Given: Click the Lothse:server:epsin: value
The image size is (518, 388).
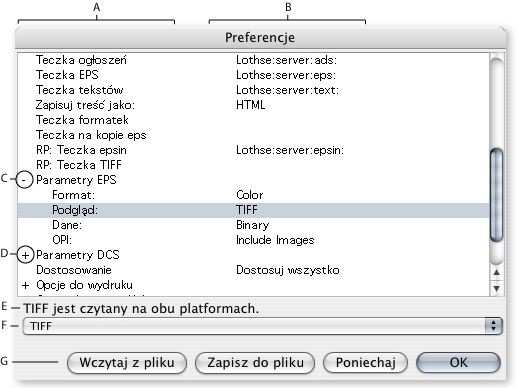Looking at the screenshot, I should [290, 150].
